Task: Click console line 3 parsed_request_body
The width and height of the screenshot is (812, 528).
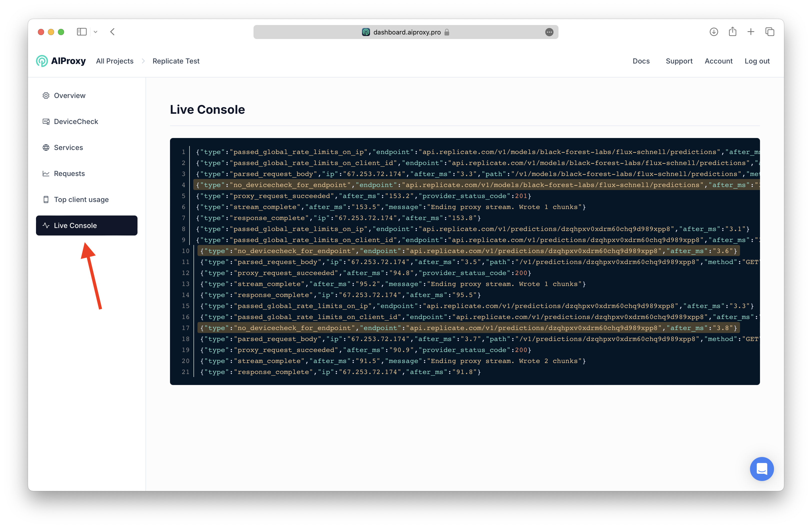Action: click(478, 174)
